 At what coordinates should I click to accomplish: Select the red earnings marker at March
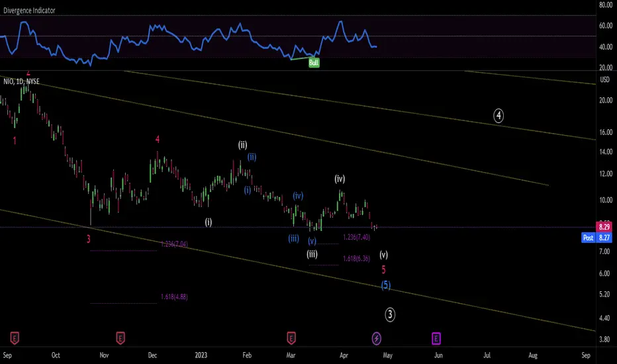[x=291, y=338]
